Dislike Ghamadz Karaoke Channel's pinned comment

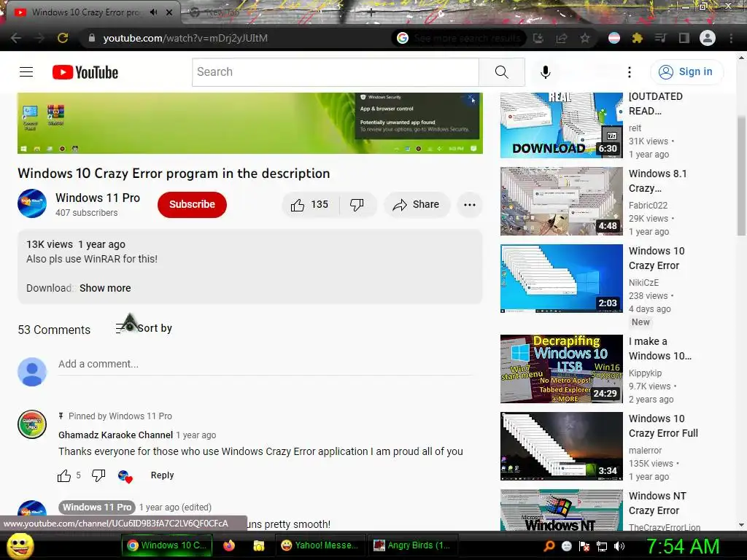point(98,475)
